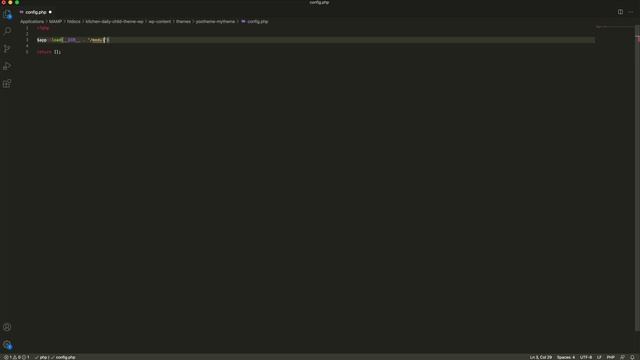The width and height of the screenshot is (640, 360).
Task: Select the config.php editor tab
Action: point(36,12)
